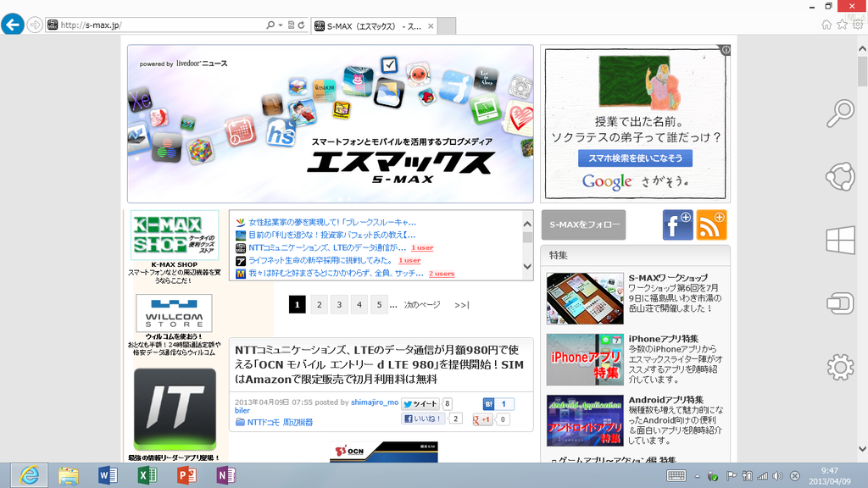Go to pagination page 4
This screenshot has height=488, width=868.
tap(359, 304)
